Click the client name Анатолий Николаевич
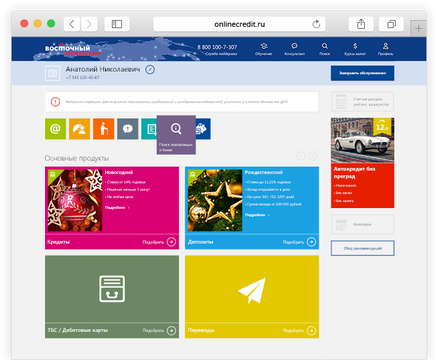The image size is (438, 360). pyautogui.click(x=103, y=69)
